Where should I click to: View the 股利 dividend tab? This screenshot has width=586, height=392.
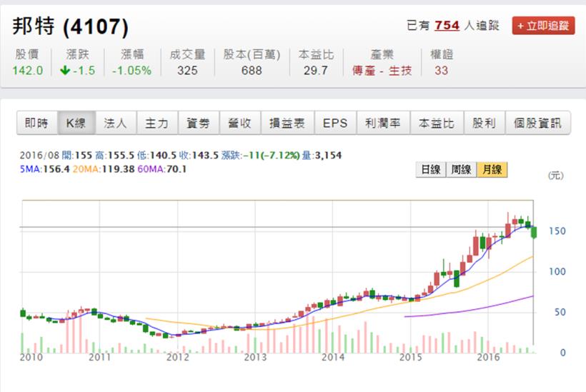click(484, 123)
